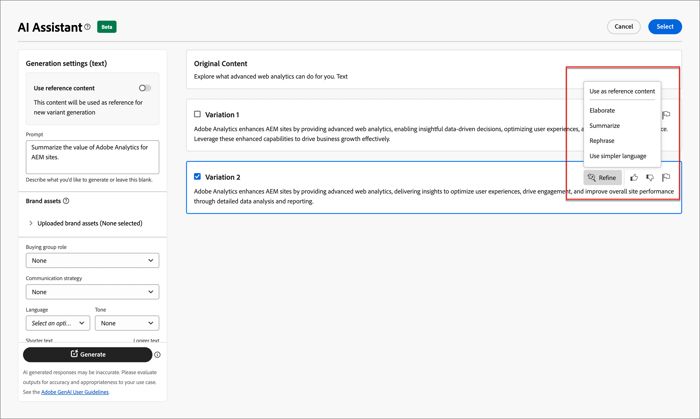This screenshot has height=419, width=700.
Task: Open the Communication strategy dropdown
Action: tap(92, 292)
